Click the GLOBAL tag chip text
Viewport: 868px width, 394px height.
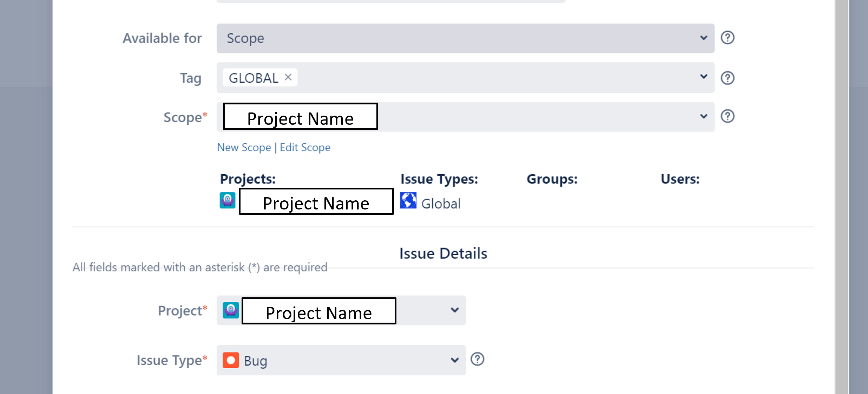[254, 78]
